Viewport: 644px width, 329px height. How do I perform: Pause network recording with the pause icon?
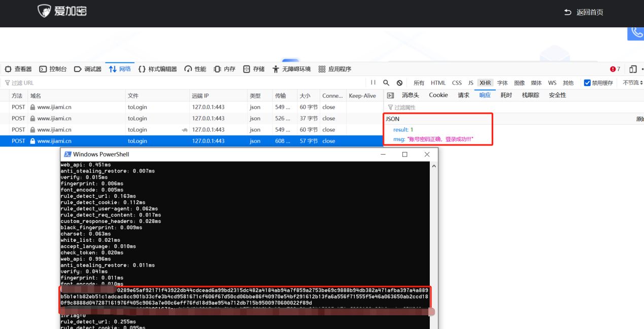373,83
